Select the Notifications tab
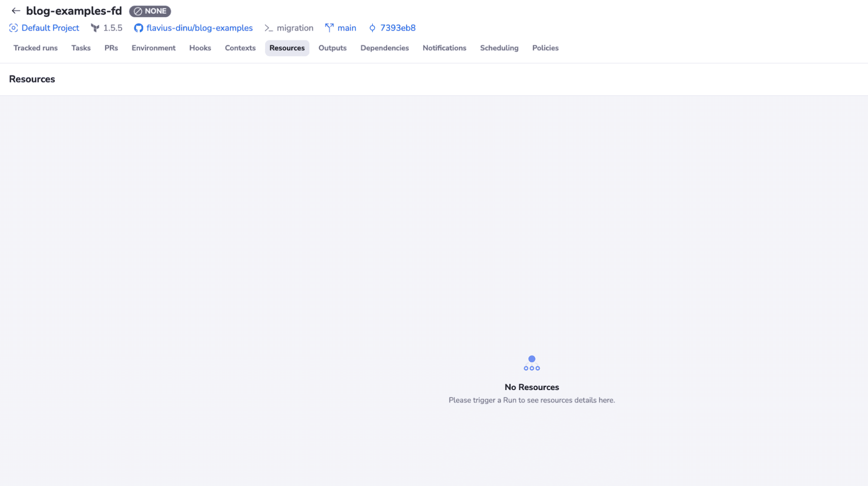The image size is (868, 486). pyautogui.click(x=444, y=48)
